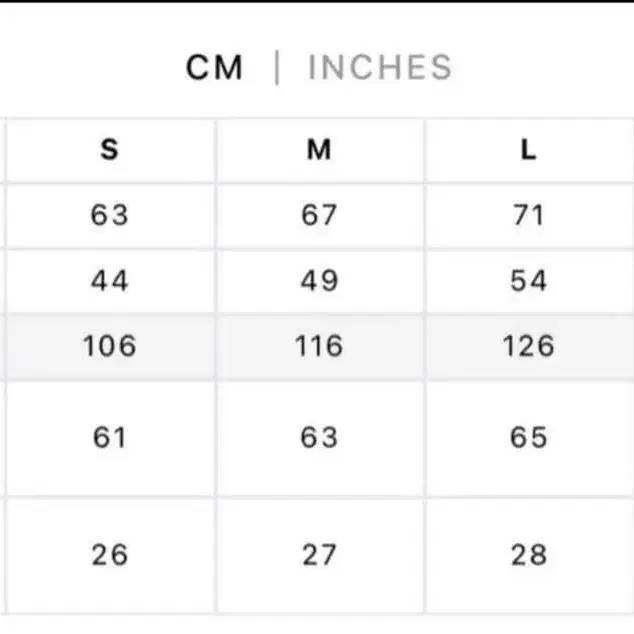Select the M size column header
Screen dimensions: 634x634
coord(319,150)
